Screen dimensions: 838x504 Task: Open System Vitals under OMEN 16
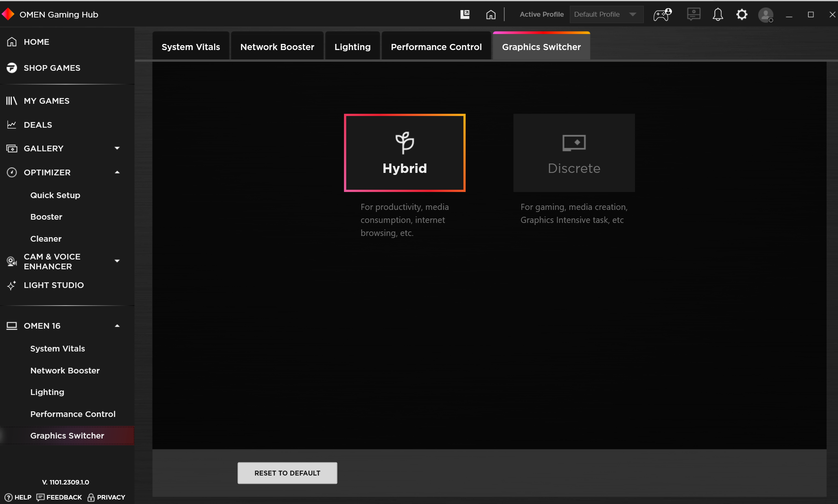(x=58, y=349)
